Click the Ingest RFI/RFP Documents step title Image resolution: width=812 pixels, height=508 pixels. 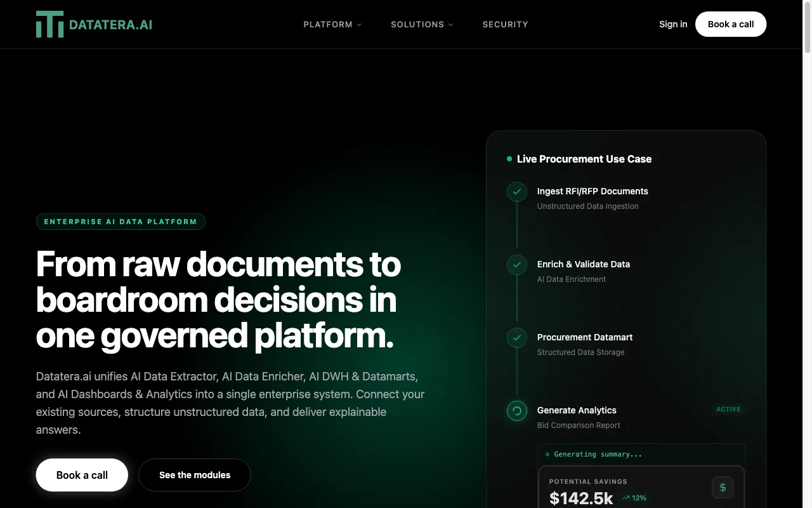pyautogui.click(x=593, y=191)
